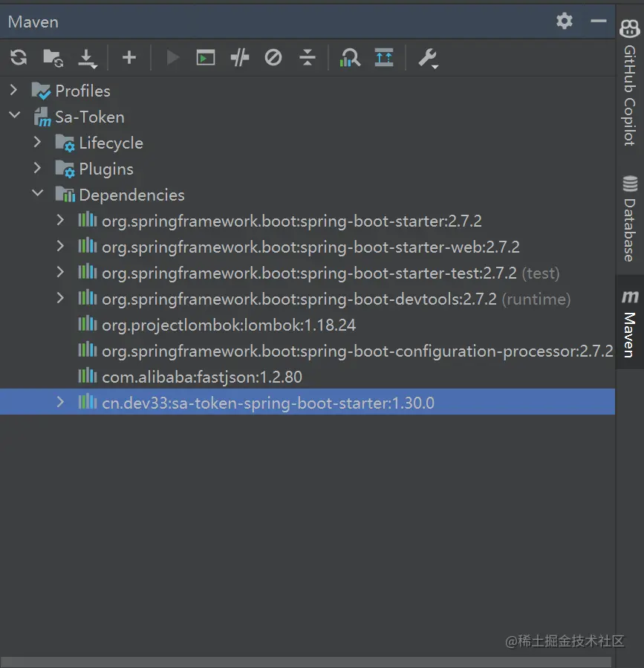This screenshot has height=668, width=644.
Task: Toggle offline mode icon
Action: pos(239,57)
